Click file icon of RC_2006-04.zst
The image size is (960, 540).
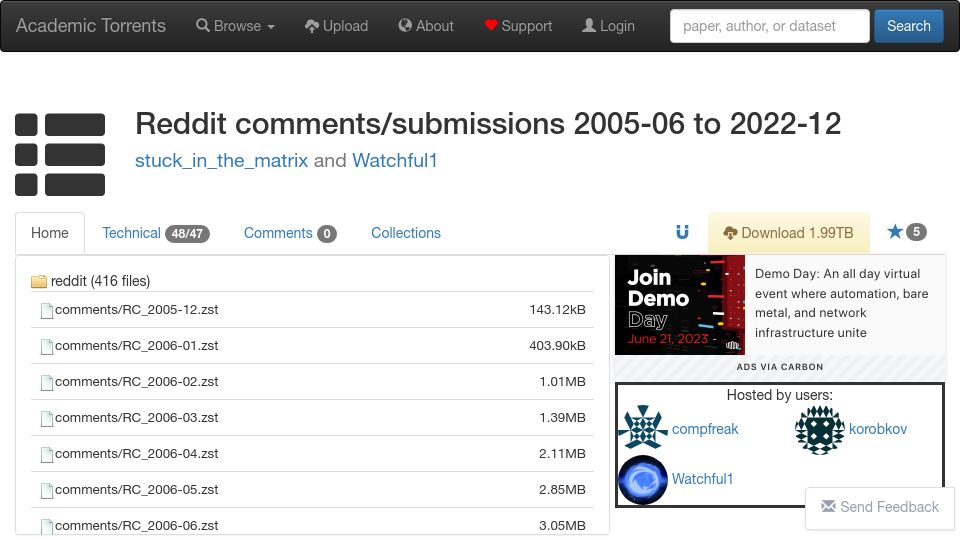click(x=47, y=455)
